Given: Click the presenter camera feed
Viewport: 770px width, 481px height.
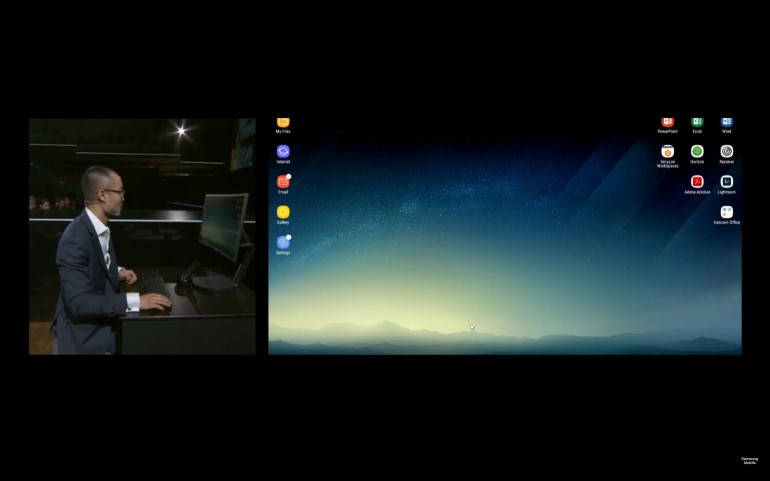Looking at the screenshot, I should point(141,236).
